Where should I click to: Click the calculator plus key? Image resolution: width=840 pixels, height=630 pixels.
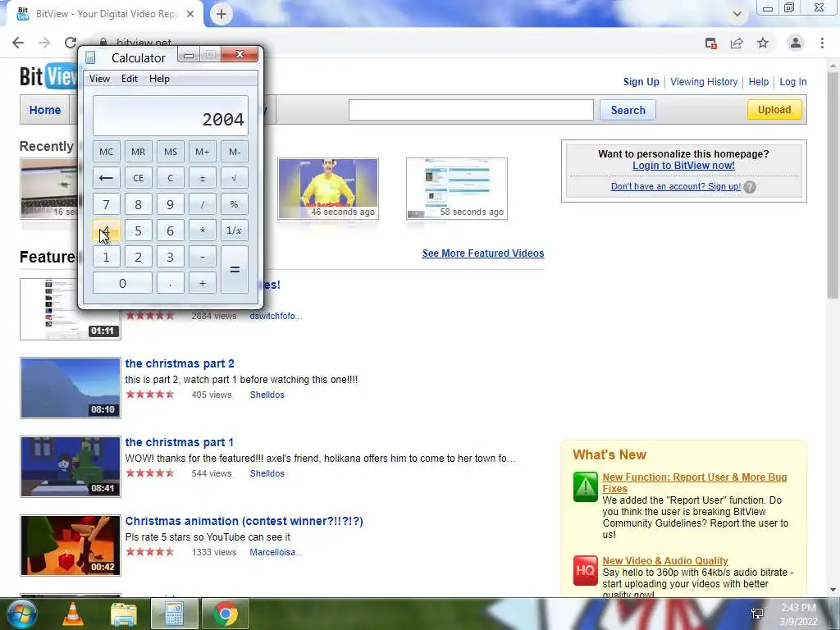tap(203, 283)
